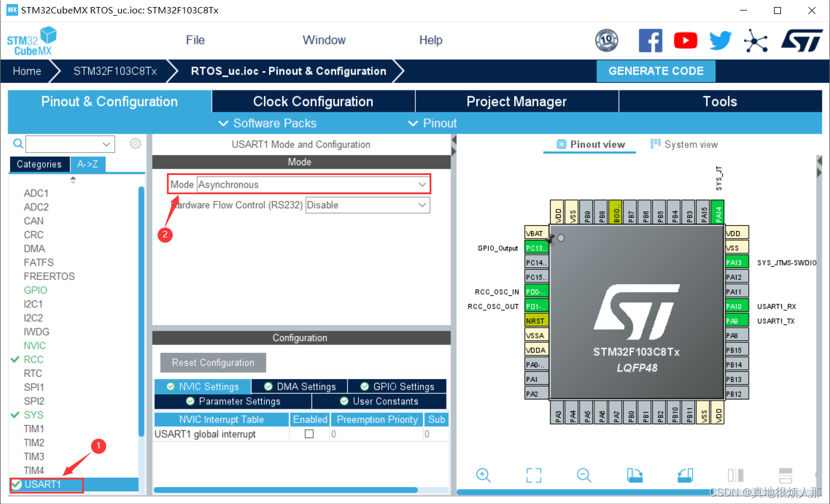
Task: Rotate the chip counterclockwise
Action: click(x=685, y=475)
